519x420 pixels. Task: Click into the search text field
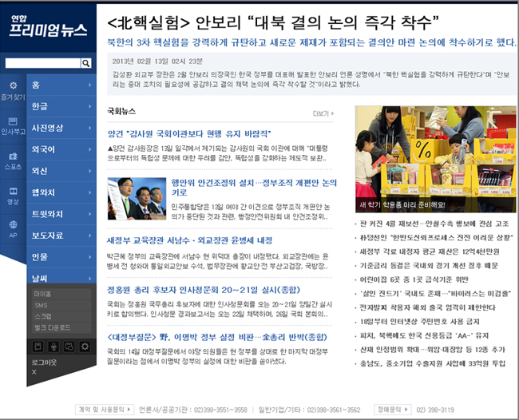click(42, 63)
